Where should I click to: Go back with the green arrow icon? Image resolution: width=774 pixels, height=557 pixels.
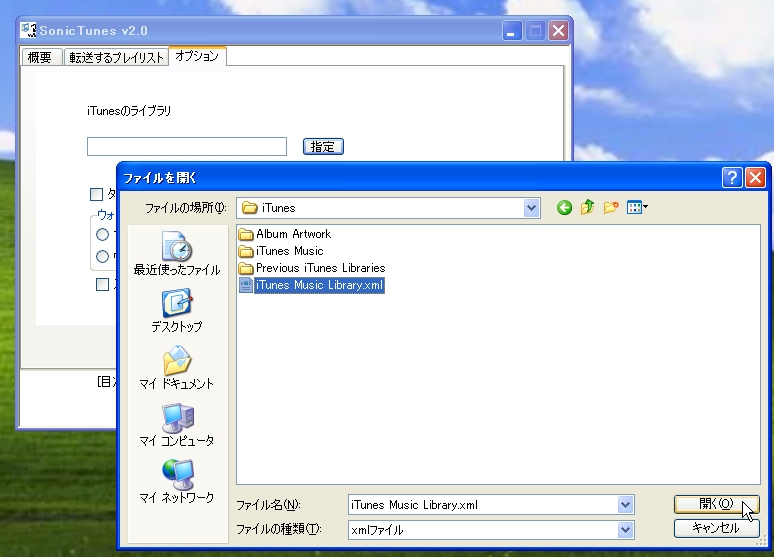[x=564, y=208]
